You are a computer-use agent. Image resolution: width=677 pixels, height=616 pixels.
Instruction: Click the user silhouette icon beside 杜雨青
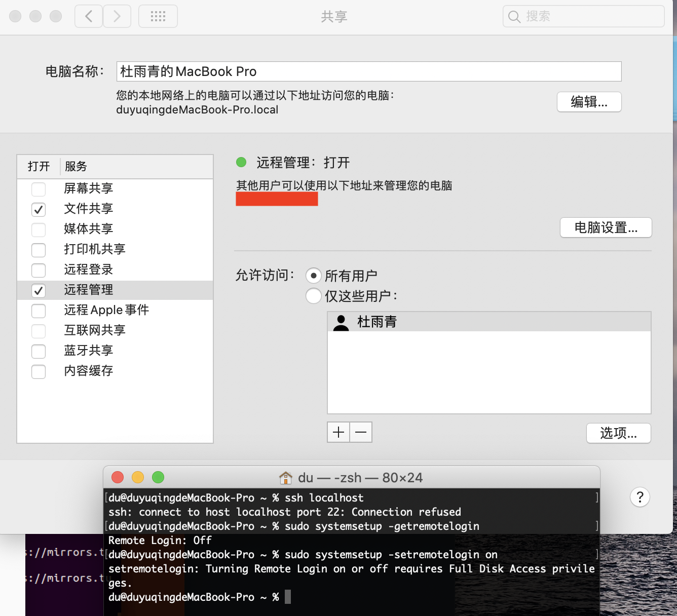point(341,322)
